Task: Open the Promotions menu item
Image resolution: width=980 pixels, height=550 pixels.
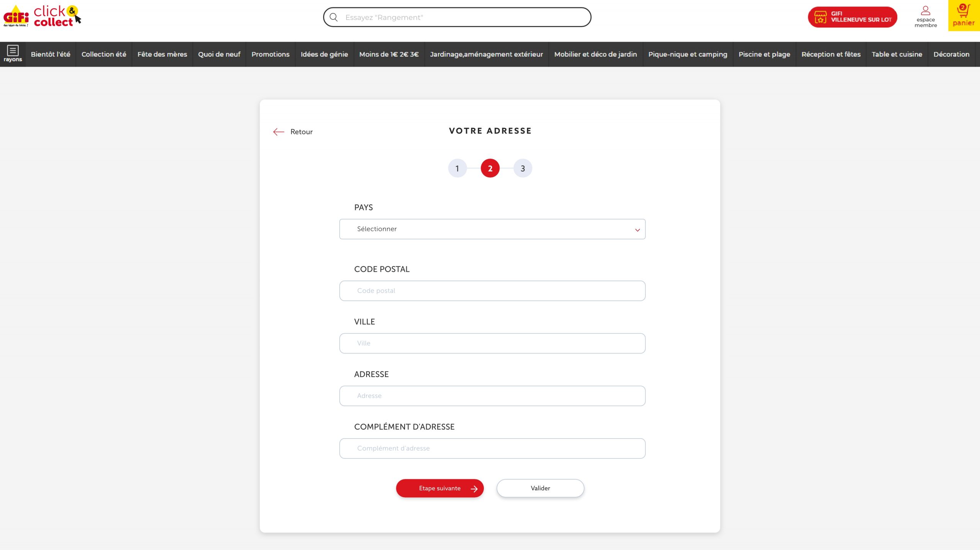Action: (x=270, y=54)
